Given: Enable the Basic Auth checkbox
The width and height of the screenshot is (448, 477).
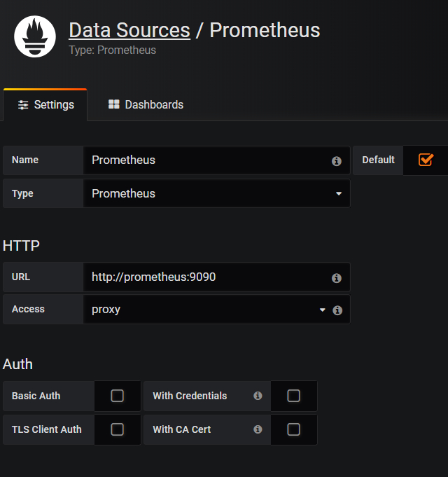Looking at the screenshot, I should (118, 396).
